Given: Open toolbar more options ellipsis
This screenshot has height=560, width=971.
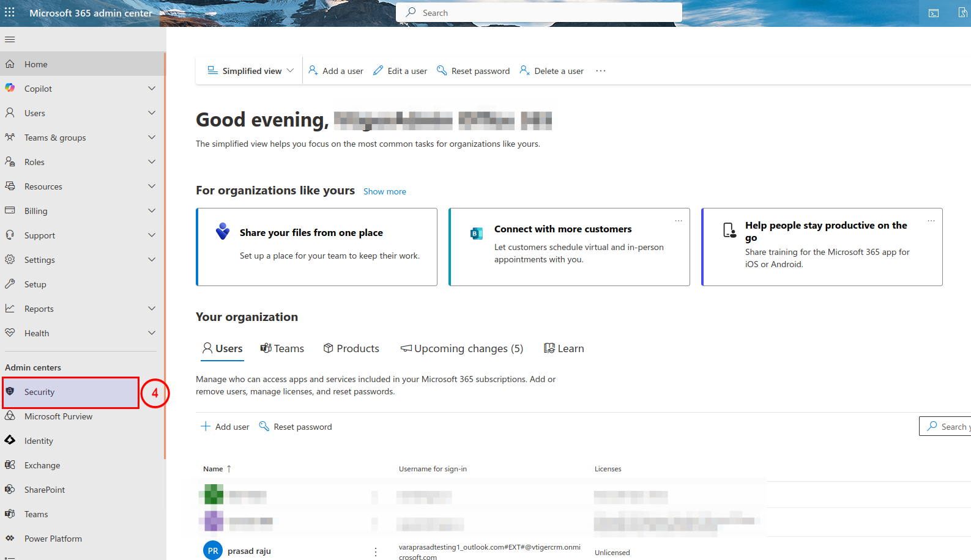Looking at the screenshot, I should point(601,71).
